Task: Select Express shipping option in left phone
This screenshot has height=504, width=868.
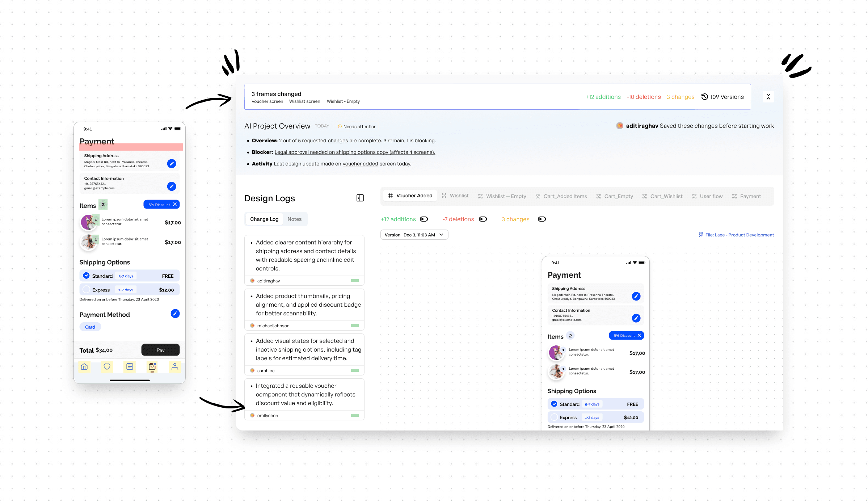Action: (x=86, y=290)
